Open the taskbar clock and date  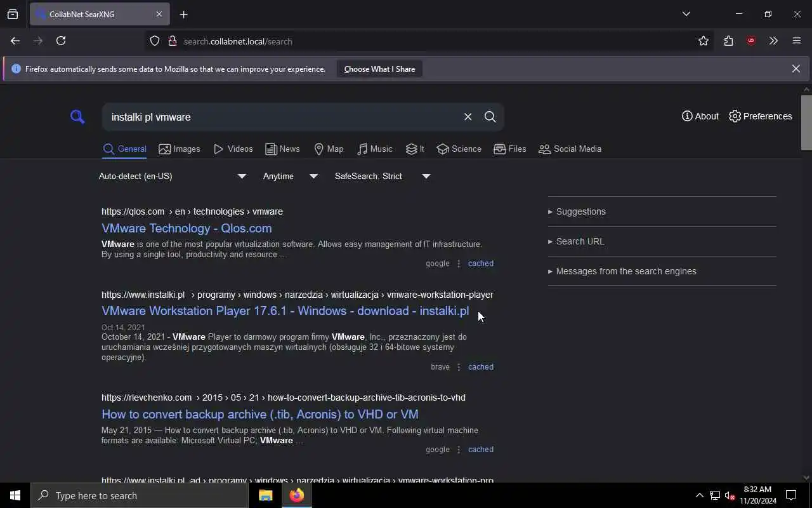[757, 495]
